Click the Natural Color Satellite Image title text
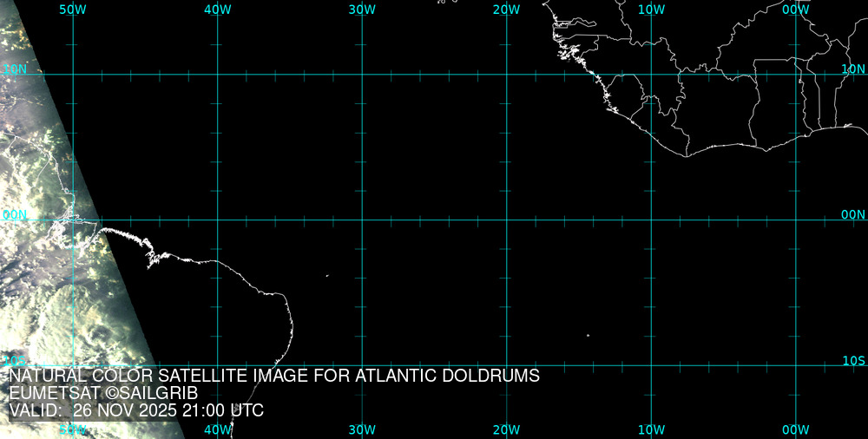The height and width of the screenshot is (439, 868). [x=273, y=376]
